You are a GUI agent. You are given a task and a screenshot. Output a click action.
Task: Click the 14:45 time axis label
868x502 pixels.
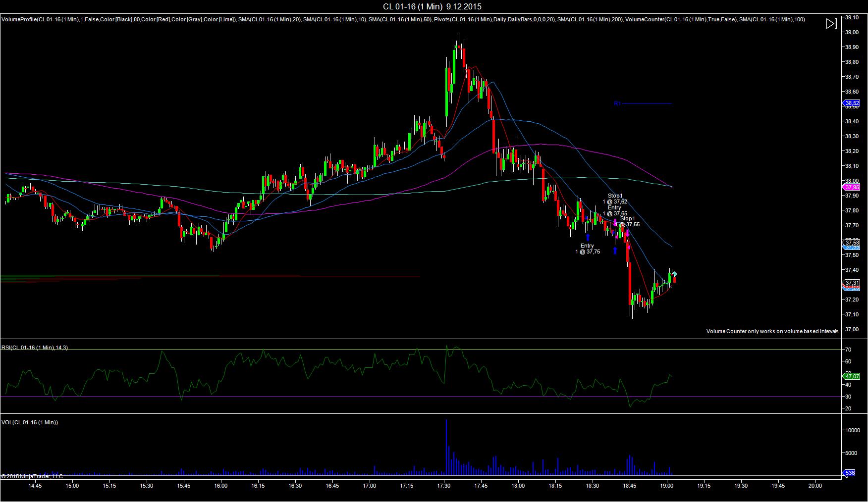[x=35, y=486]
